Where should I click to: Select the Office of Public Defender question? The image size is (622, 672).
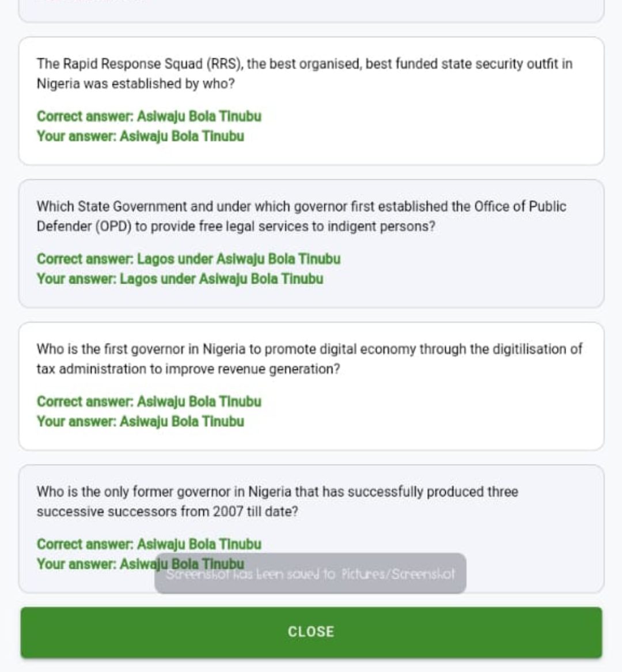[x=302, y=216]
